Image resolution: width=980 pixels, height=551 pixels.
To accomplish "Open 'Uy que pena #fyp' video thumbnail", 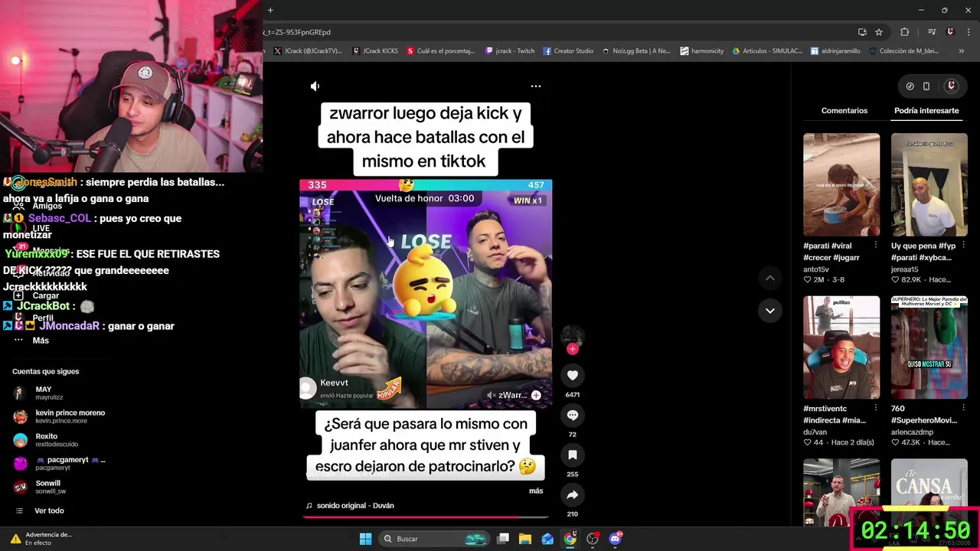I will click(929, 184).
